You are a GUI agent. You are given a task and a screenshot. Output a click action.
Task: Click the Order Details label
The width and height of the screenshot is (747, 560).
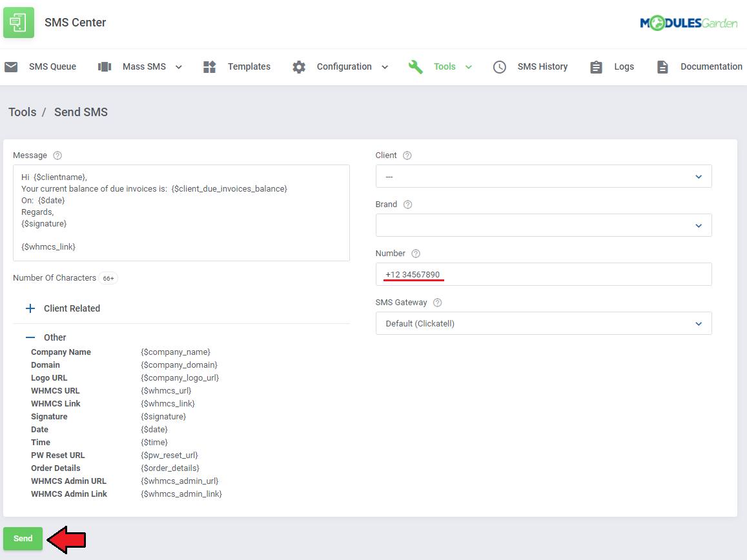pyautogui.click(x=56, y=468)
